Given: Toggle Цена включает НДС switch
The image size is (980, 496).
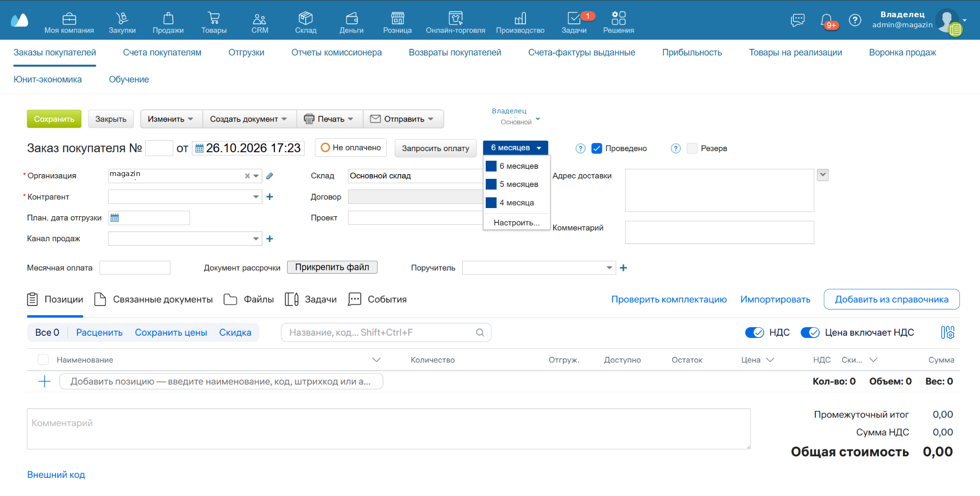Looking at the screenshot, I should pyautogui.click(x=810, y=332).
